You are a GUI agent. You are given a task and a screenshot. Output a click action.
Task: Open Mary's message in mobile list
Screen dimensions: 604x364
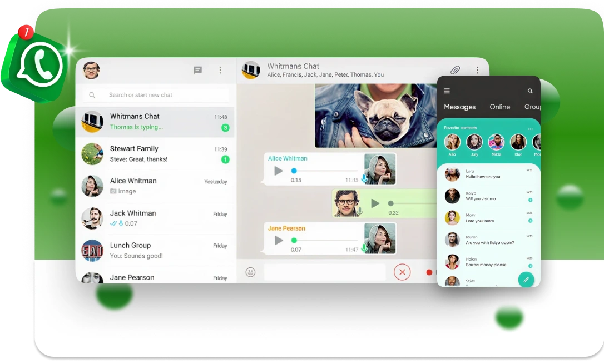pos(488,218)
